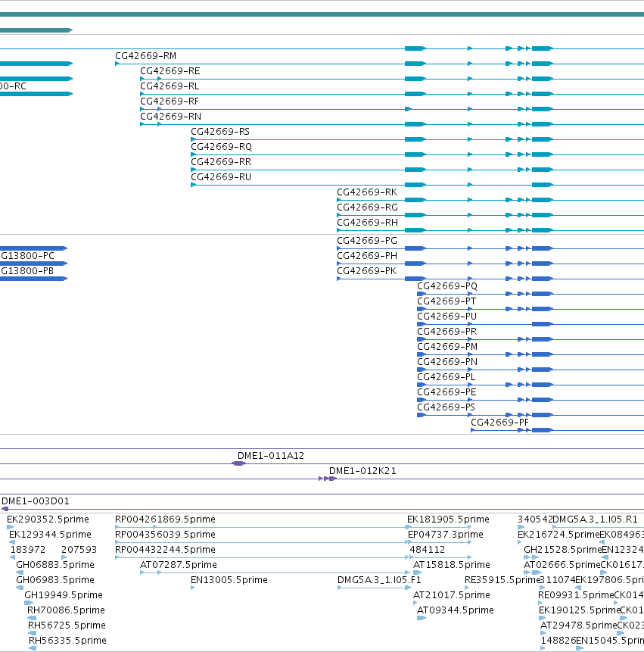Open the RH56335.5prime EST entry

pos(67,641)
